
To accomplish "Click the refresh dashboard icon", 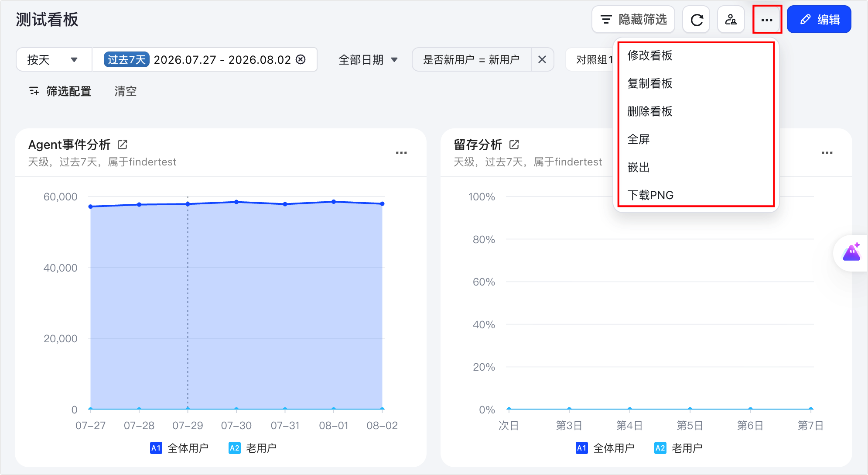I will [697, 20].
